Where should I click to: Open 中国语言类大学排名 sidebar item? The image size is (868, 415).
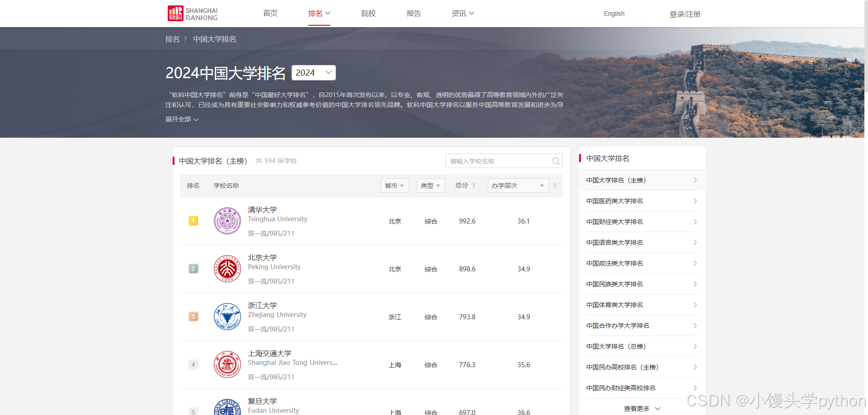tap(642, 242)
